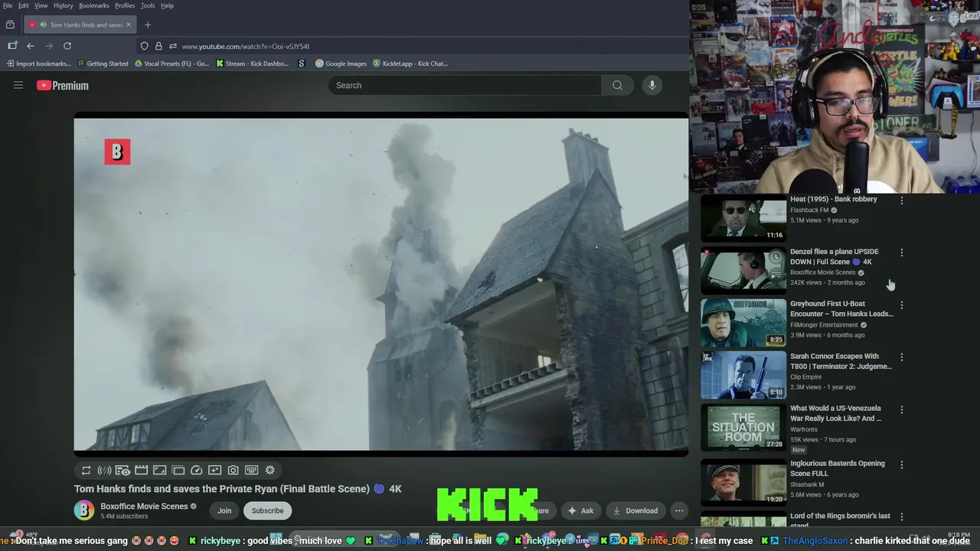980x551 pixels.
Task: Open Kicklet.app Kick Chat bookmark
Action: (410, 64)
